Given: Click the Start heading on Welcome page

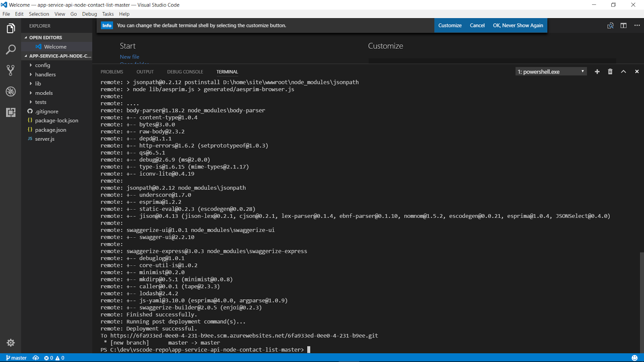Looking at the screenshot, I should click(128, 46).
